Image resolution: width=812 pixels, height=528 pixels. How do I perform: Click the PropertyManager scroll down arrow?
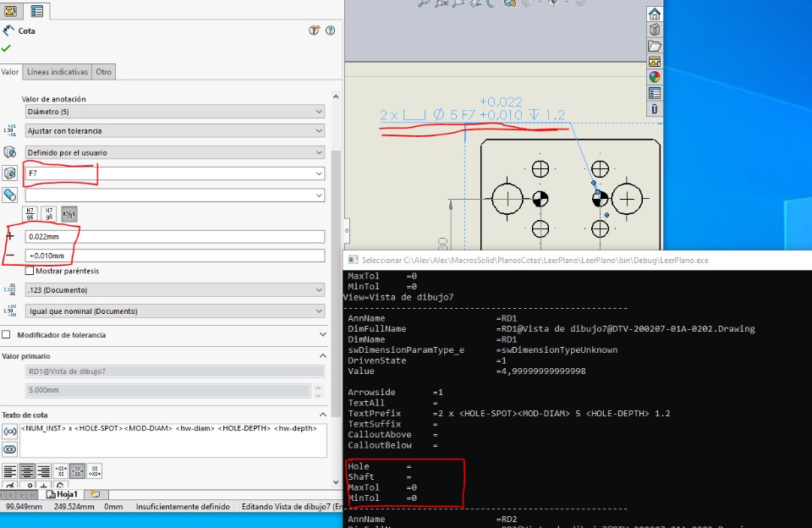pyautogui.click(x=336, y=482)
